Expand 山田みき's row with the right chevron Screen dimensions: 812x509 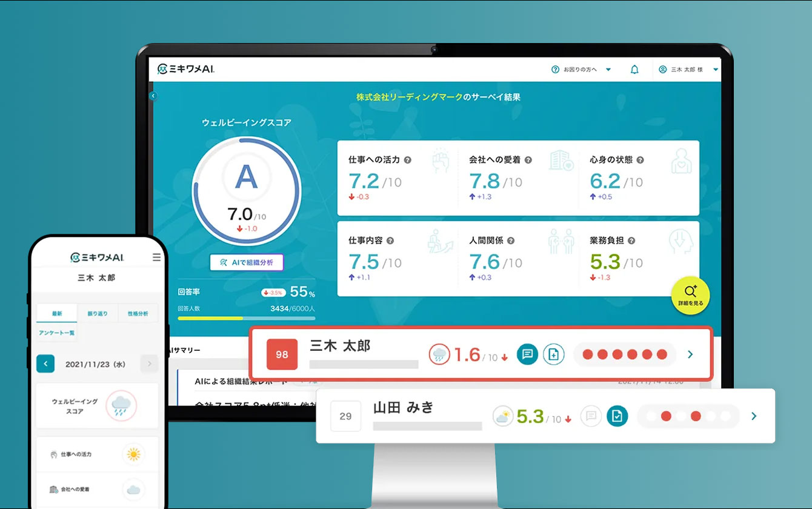(x=754, y=416)
